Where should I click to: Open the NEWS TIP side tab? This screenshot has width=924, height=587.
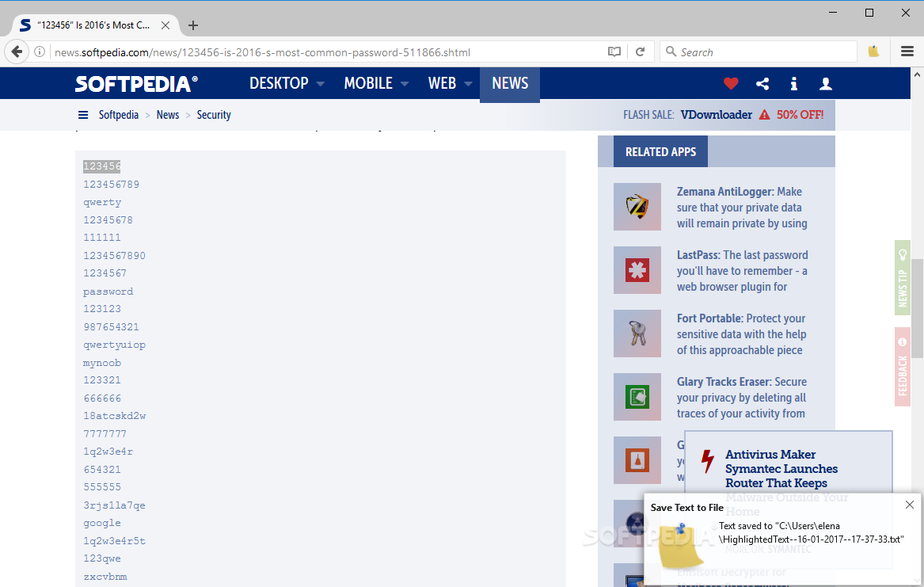click(902, 277)
